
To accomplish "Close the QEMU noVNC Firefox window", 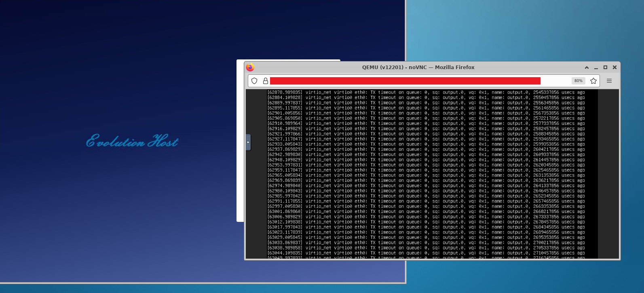I will pyautogui.click(x=614, y=67).
